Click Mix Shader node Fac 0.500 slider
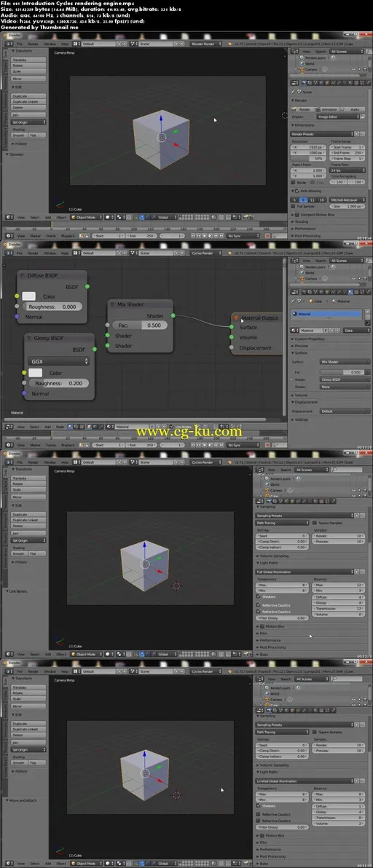373x868 pixels. tap(138, 325)
